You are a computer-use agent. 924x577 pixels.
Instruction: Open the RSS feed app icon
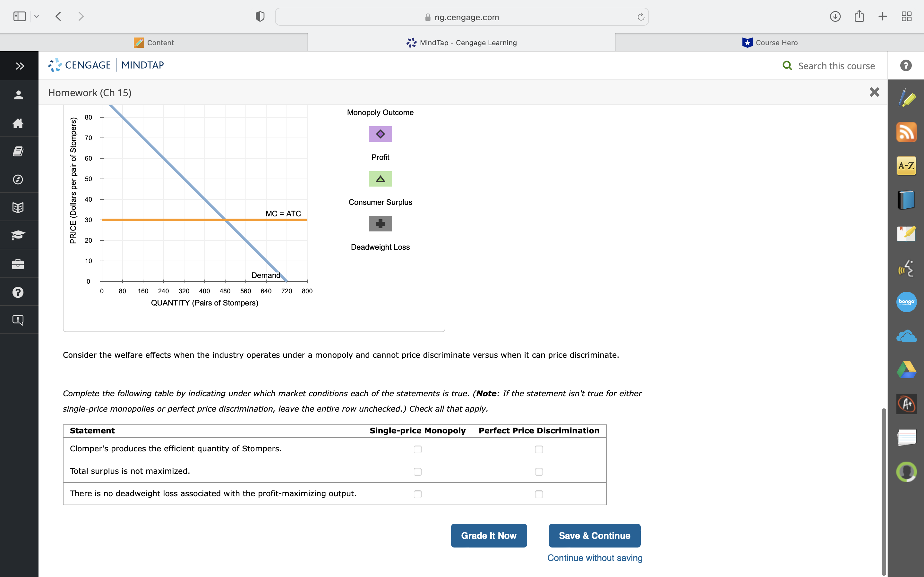click(x=906, y=132)
